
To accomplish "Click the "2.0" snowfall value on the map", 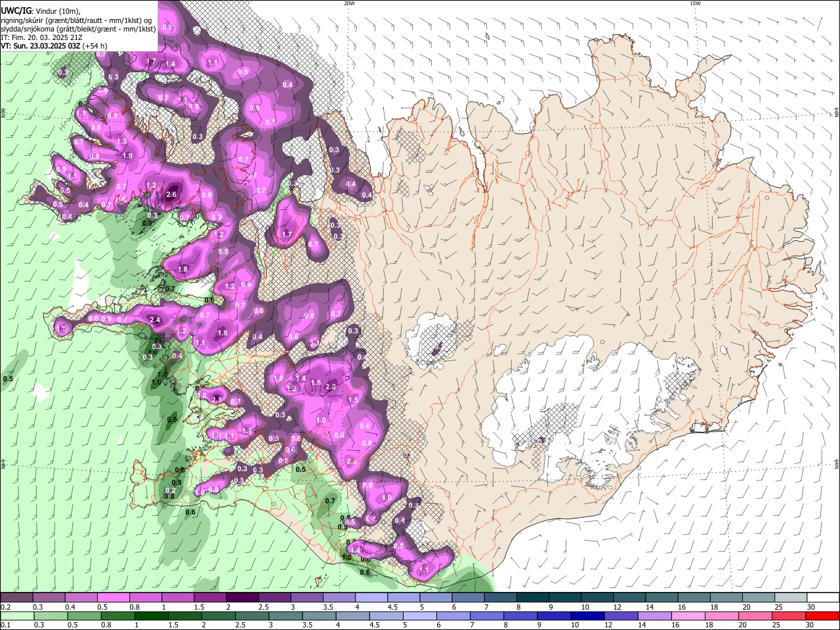I will pyautogui.click(x=331, y=387).
